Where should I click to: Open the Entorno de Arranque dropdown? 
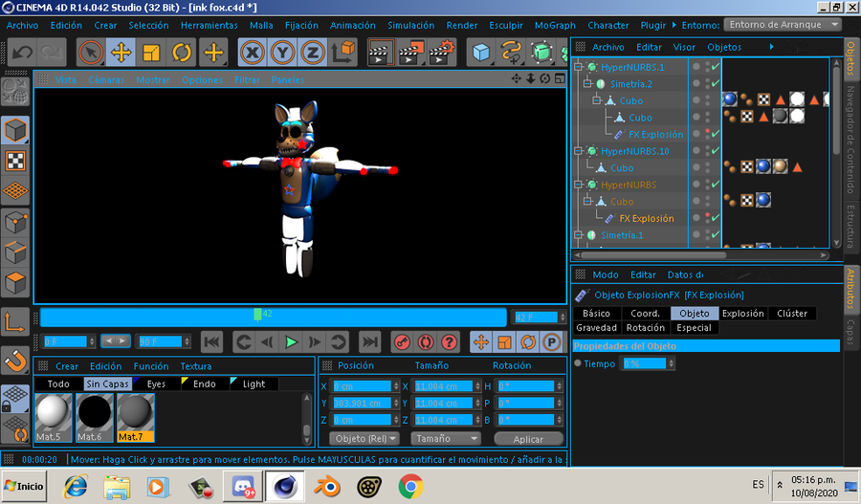pos(783,25)
